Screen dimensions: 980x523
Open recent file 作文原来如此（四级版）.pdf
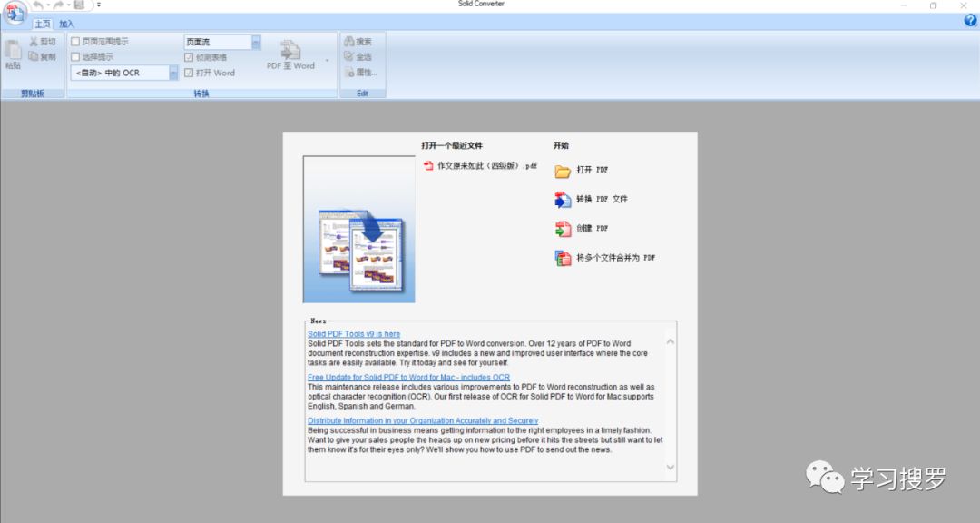click(x=486, y=166)
